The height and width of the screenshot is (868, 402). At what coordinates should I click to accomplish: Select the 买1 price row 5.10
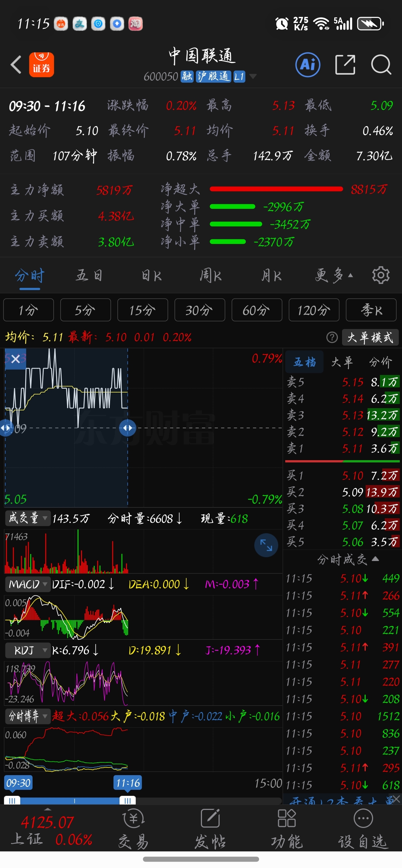[342, 475]
